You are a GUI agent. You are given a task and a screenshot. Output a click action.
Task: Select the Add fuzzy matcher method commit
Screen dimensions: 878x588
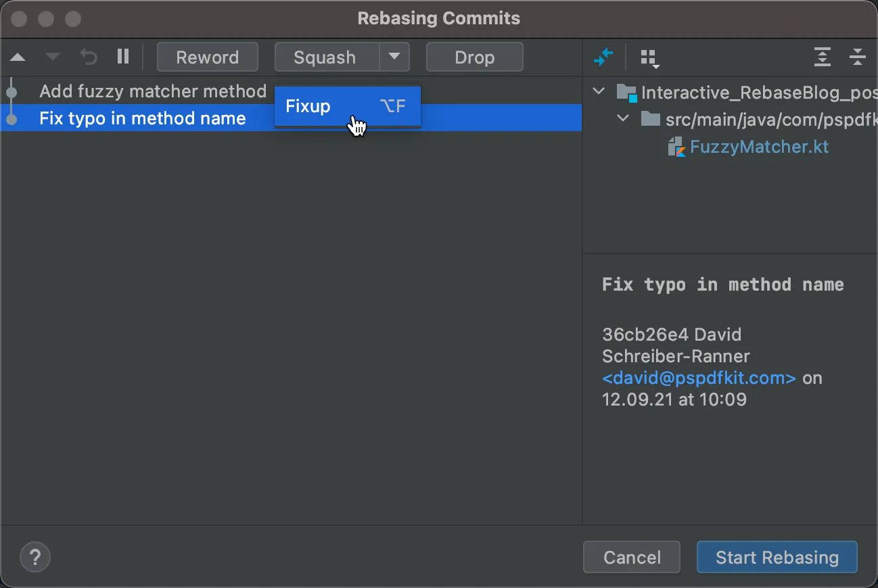(152, 91)
